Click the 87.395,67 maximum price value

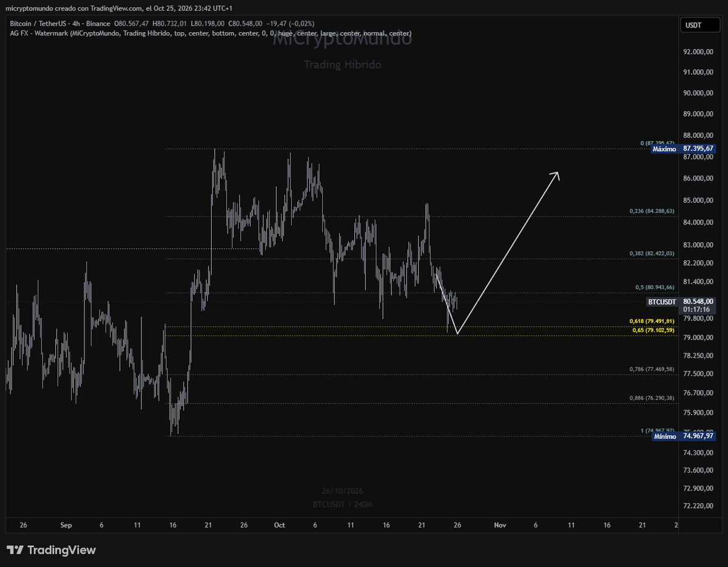(x=698, y=149)
